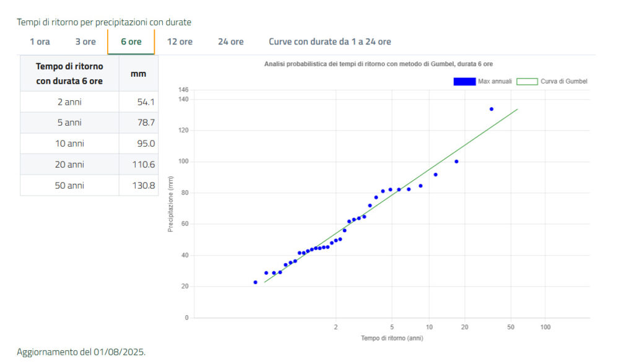Click the 5 anni row label
Viewport: 634px width, 364px height.
click(x=69, y=123)
